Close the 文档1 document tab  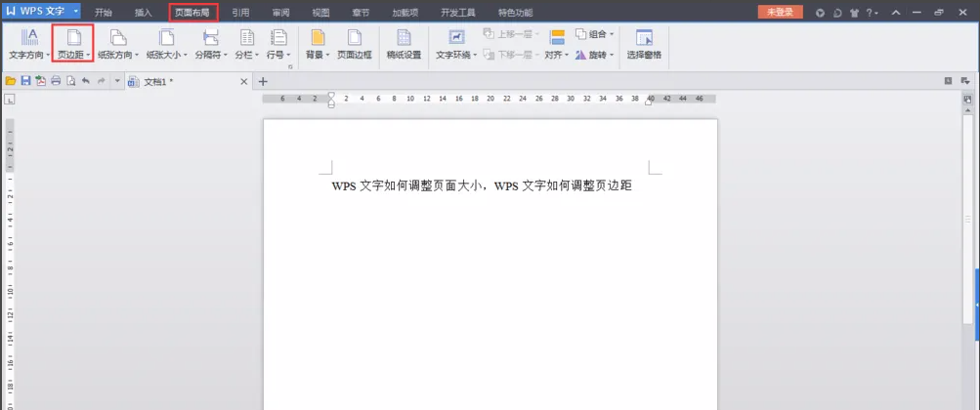[x=244, y=81]
